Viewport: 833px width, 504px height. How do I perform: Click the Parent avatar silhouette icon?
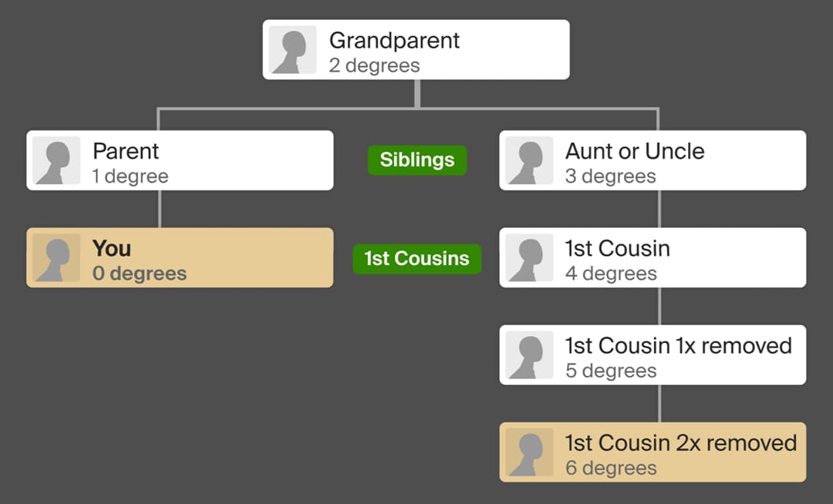[x=56, y=160]
